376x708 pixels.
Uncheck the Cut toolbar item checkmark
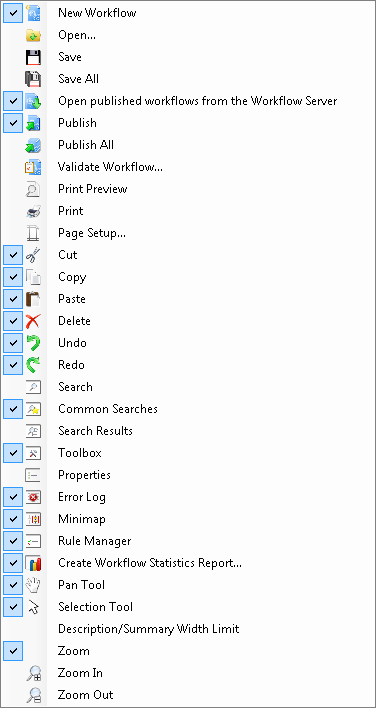tap(13, 255)
